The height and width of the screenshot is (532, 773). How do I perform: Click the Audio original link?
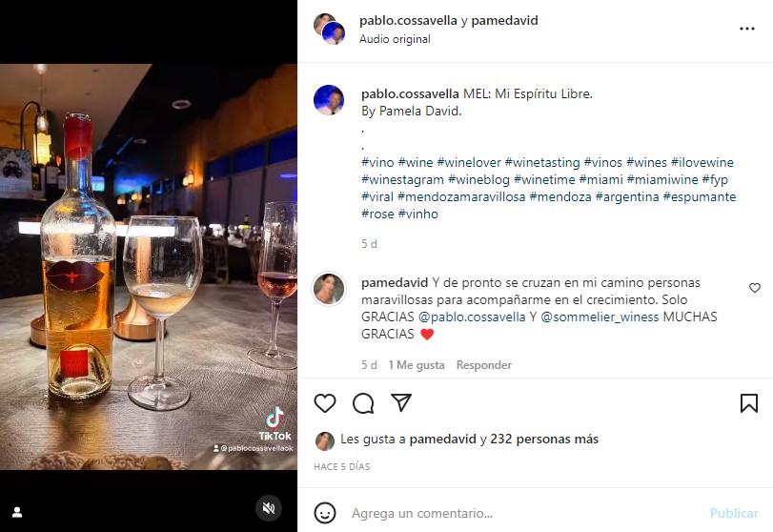tap(395, 39)
